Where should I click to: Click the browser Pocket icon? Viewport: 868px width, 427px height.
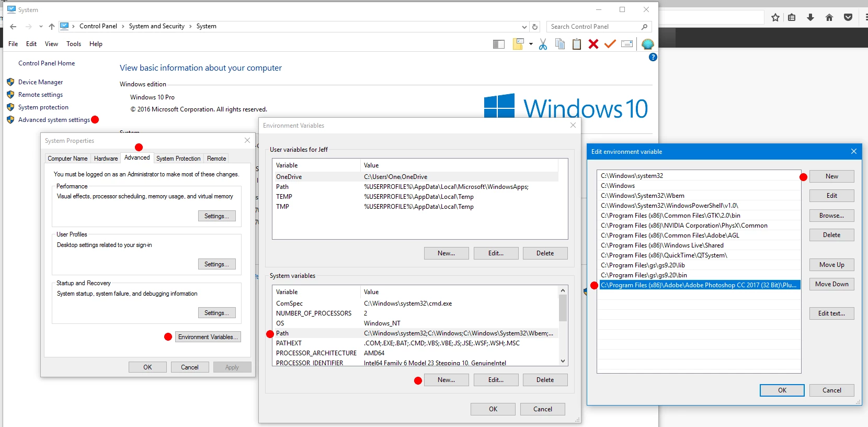coord(848,17)
